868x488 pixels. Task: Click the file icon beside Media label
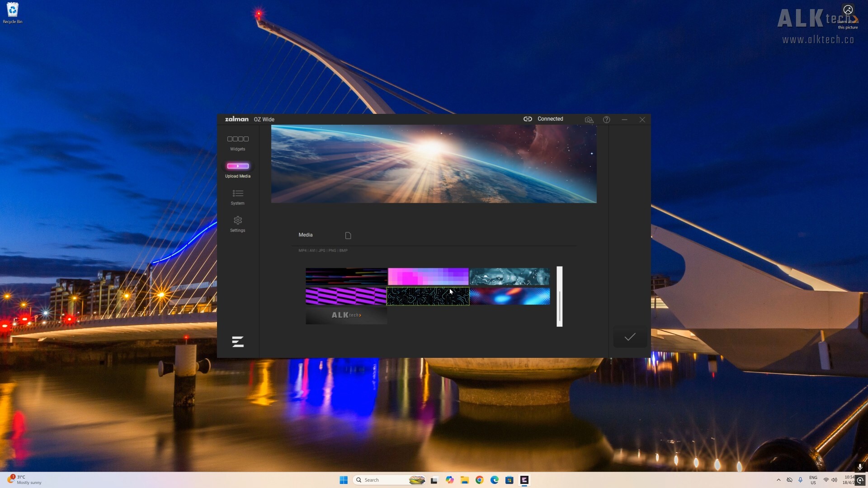click(348, 235)
